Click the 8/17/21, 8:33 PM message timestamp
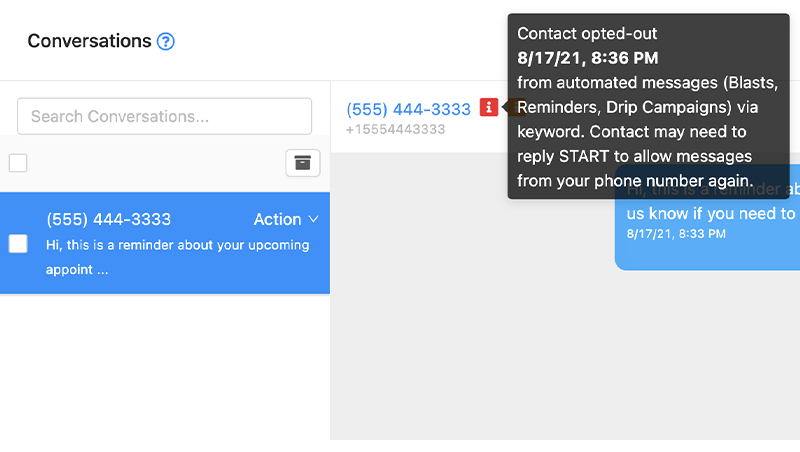The image size is (800, 452). pos(676,234)
